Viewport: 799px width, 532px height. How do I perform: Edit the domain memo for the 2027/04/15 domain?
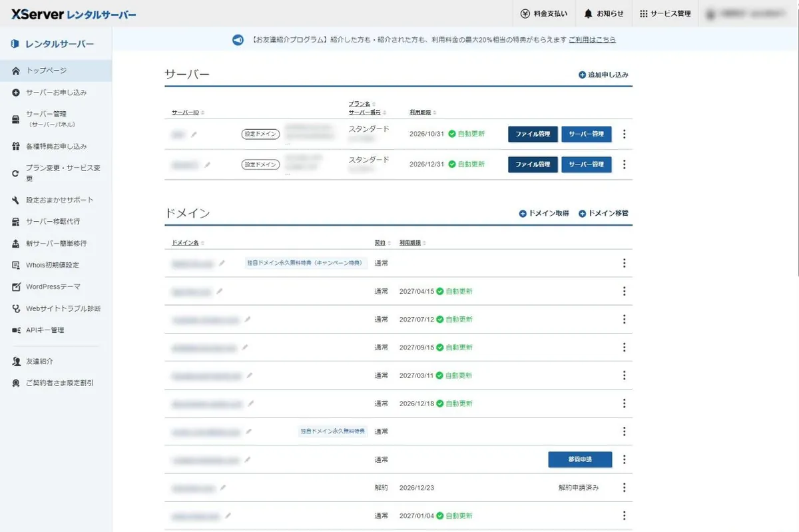(220, 291)
